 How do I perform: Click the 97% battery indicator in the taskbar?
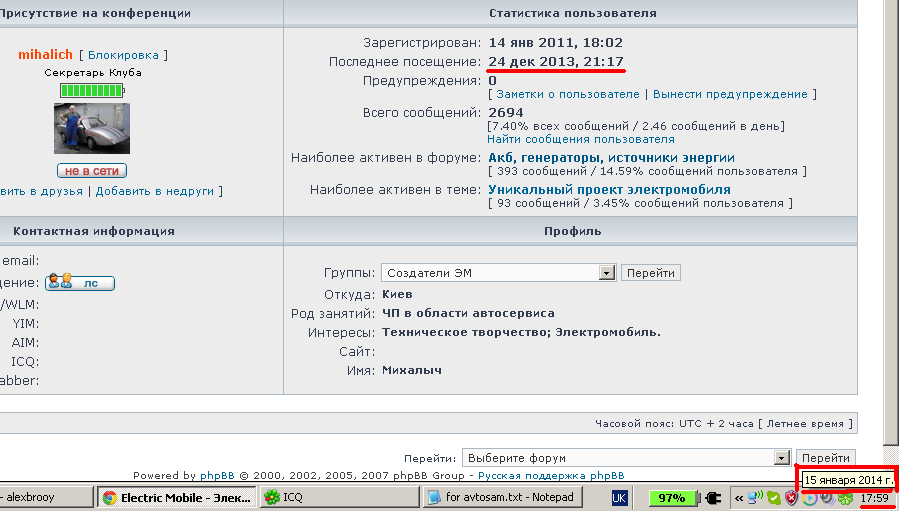[672, 497]
